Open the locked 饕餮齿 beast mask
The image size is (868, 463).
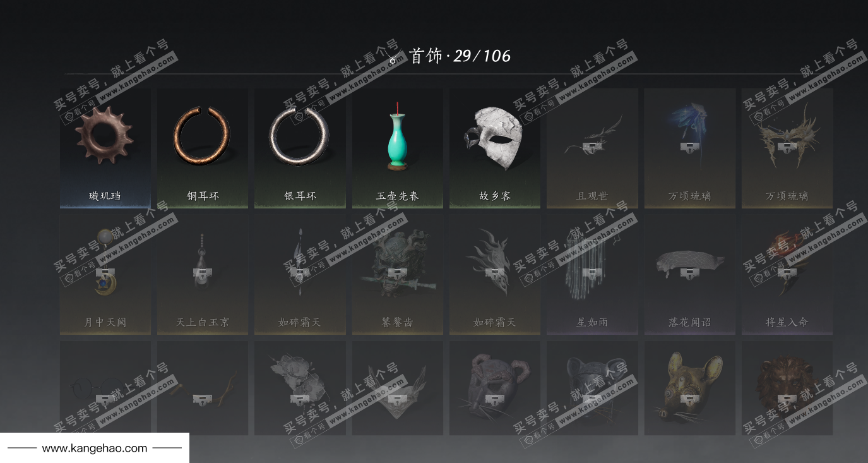(398, 274)
